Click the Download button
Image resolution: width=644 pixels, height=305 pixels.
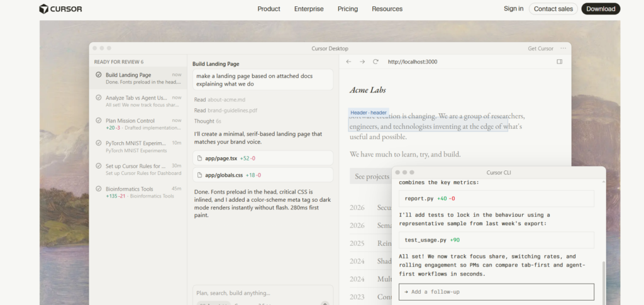point(601,9)
